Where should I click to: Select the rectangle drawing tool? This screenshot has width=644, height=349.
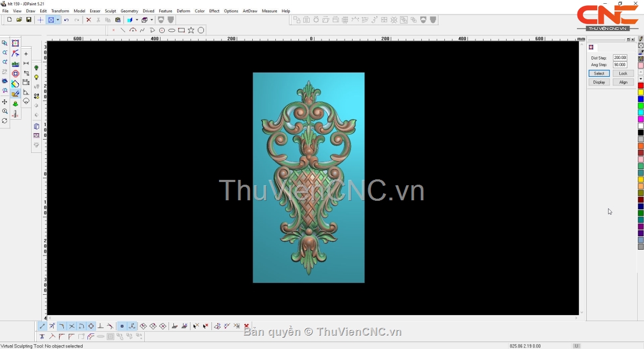pyautogui.click(x=181, y=30)
